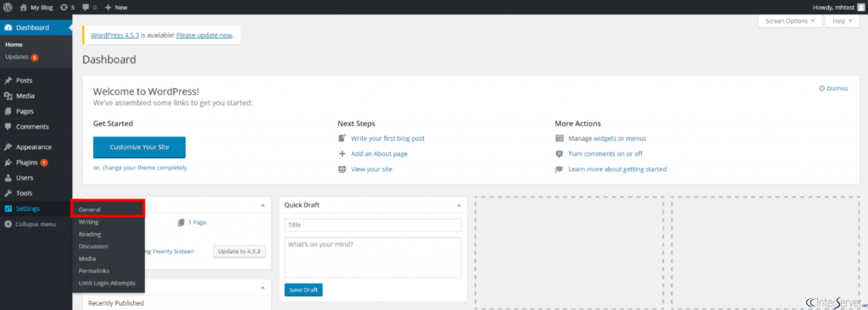Select Home under Dashboard menu
The height and width of the screenshot is (310, 868).
tap(14, 45)
